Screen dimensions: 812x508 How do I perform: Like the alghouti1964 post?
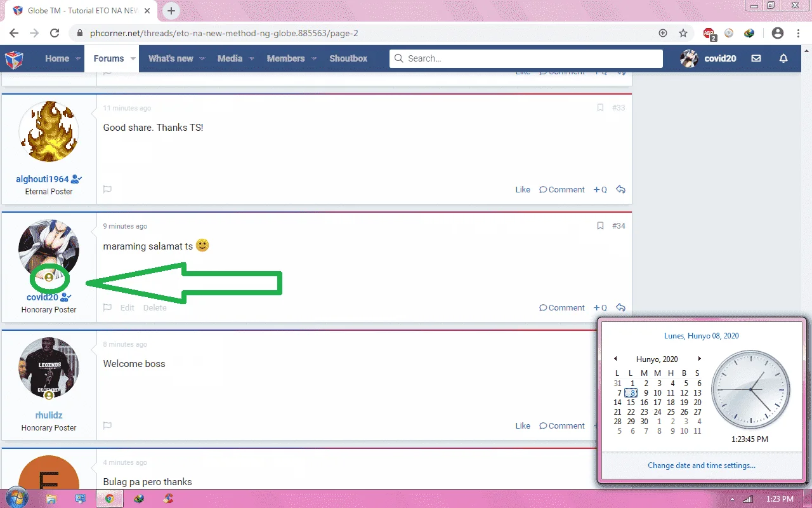point(523,189)
